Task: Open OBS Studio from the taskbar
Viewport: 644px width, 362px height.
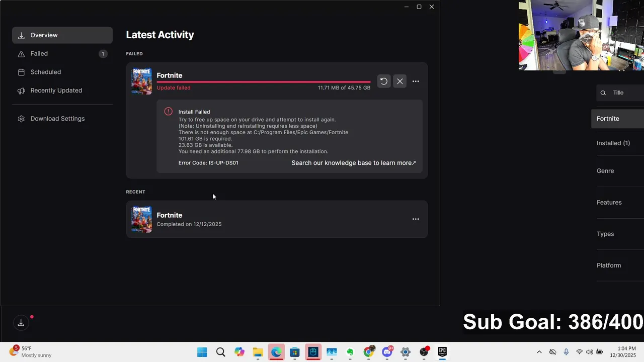Action: coord(424,352)
